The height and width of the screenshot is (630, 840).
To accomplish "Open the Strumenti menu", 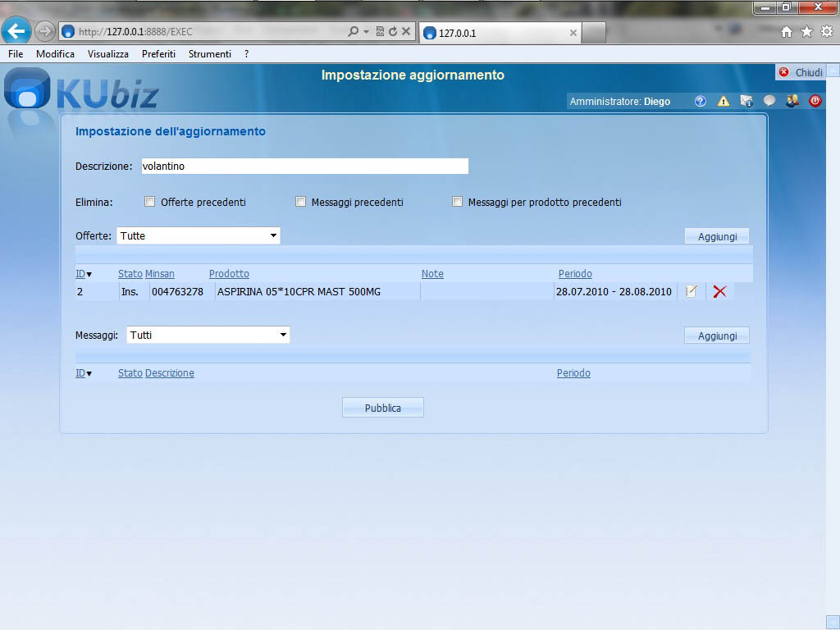I will coord(209,54).
